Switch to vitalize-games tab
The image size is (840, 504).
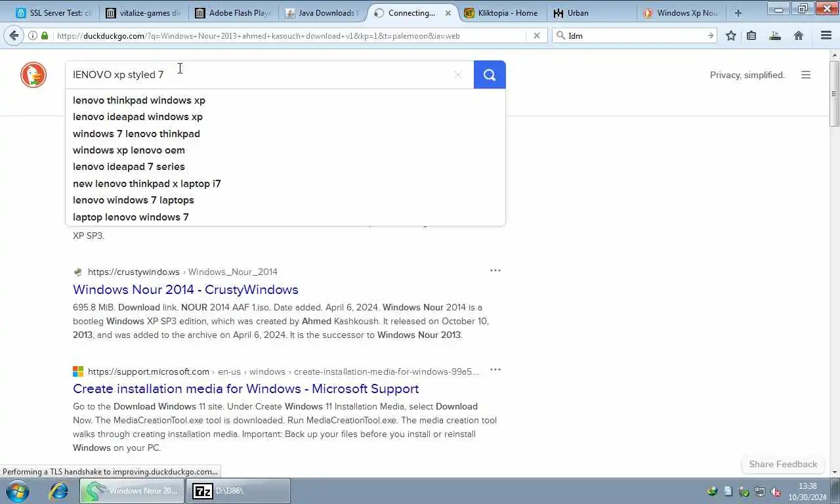point(143,12)
